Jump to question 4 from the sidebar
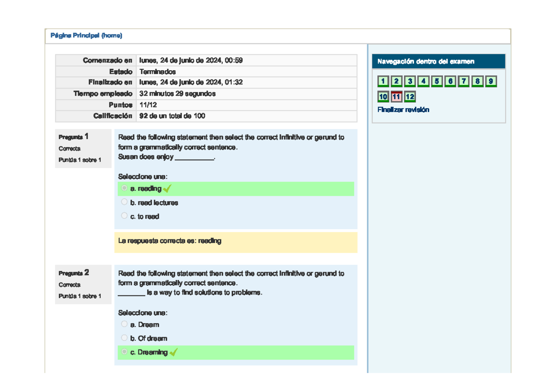Image resolution: width=555 pixels, height=392 pixels. pyautogui.click(x=423, y=81)
